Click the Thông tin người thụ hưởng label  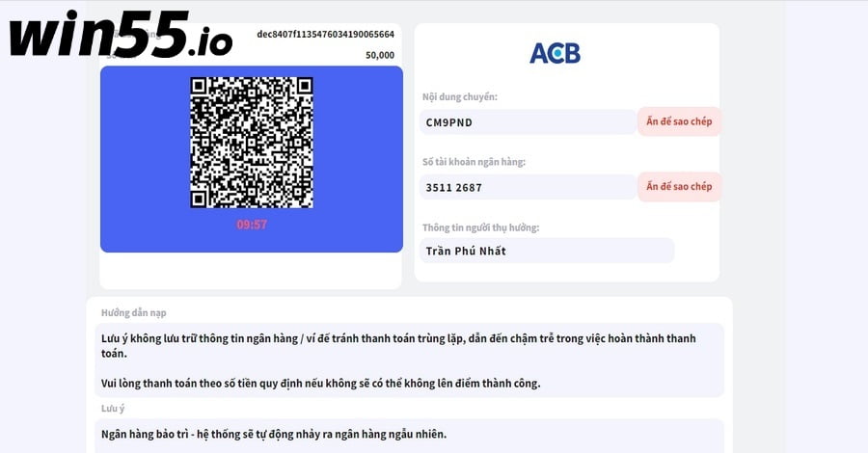[x=481, y=227]
